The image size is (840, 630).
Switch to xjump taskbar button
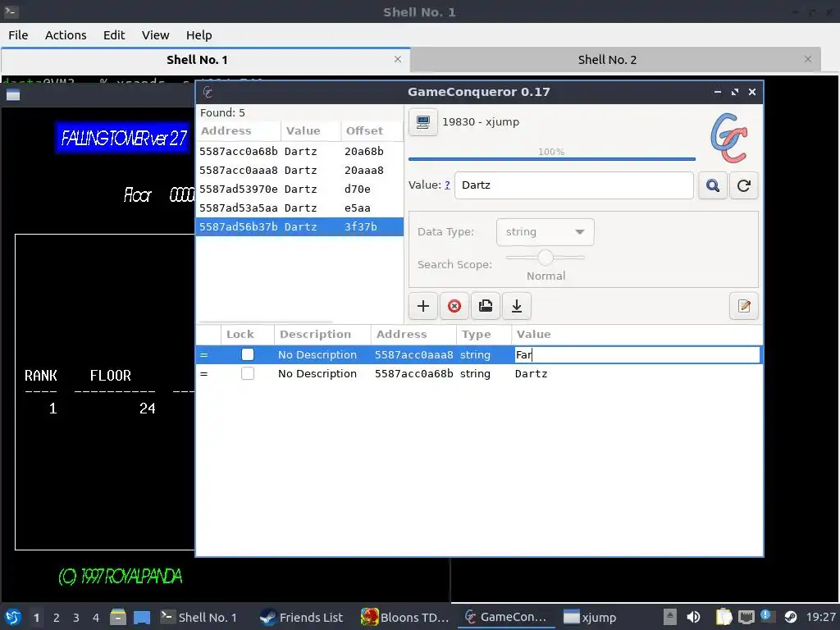click(591, 617)
